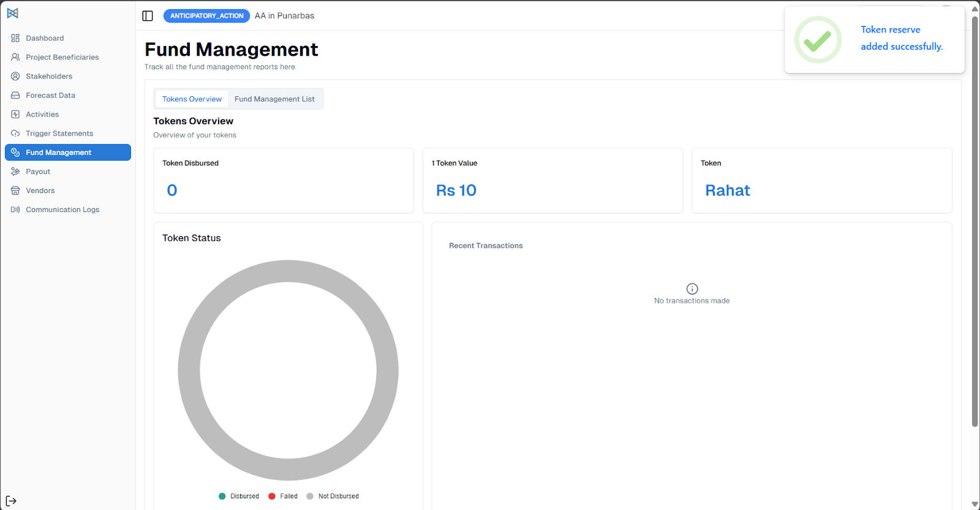Image resolution: width=980 pixels, height=510 pixels.
Task: Click the gray Token Status donut ring
Action: (189, 370)
